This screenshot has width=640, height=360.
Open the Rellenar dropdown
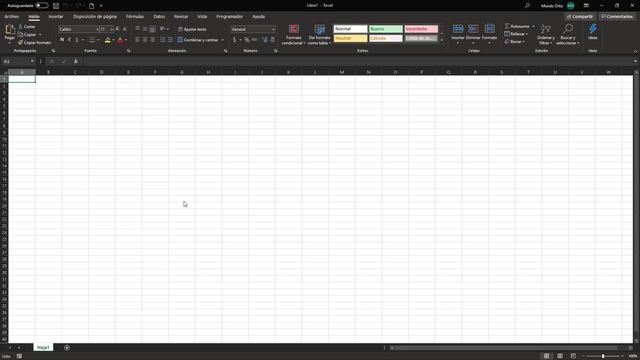(516, 34)
